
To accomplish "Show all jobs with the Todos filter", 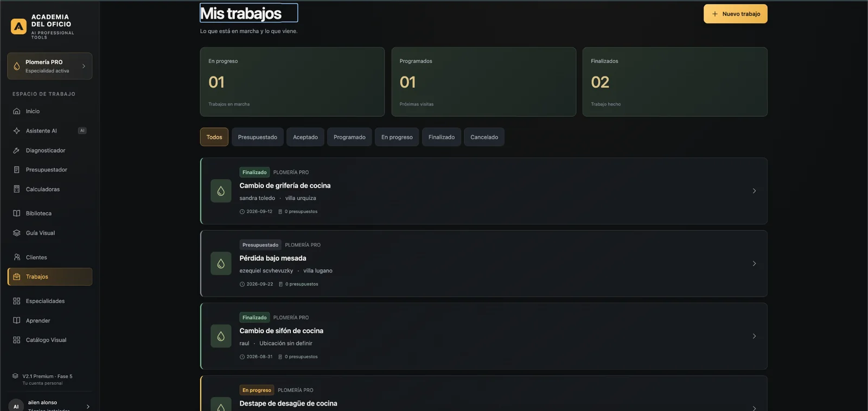I will pos(214,137).
